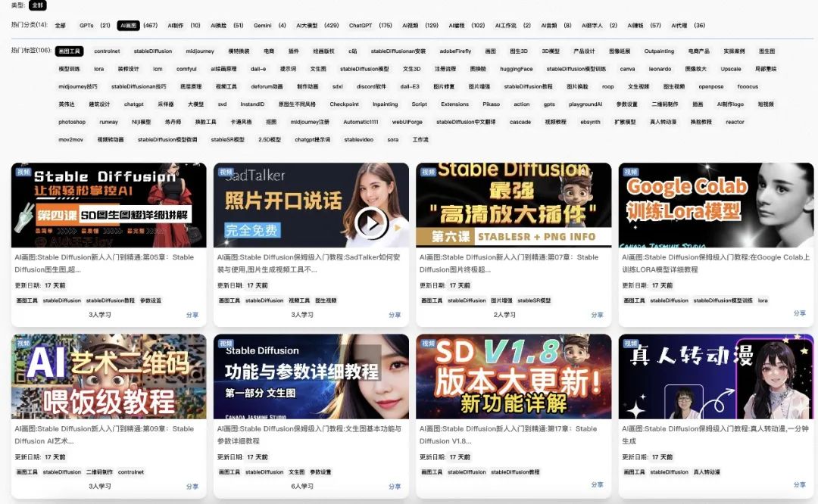Filter by the midjourney tag
The width and height of the screenshot is (818, 504).
click(200, 51)
